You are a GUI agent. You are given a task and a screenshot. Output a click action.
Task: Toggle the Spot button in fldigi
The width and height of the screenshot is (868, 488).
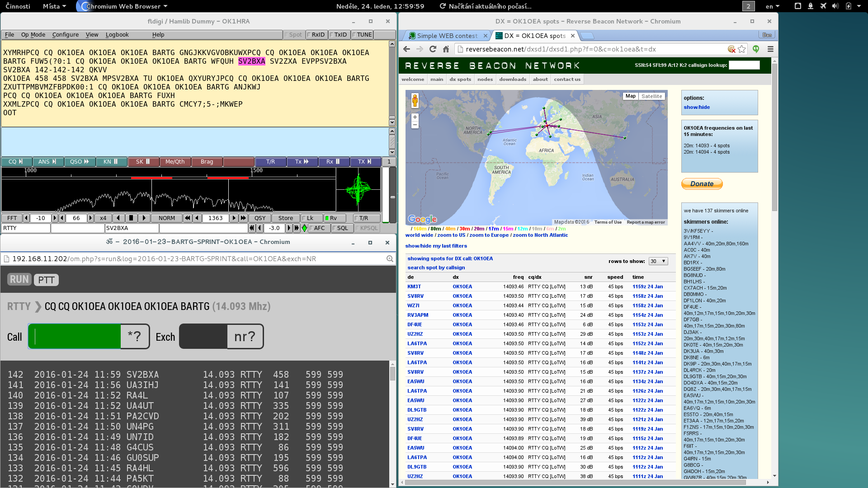pos(294,35)
